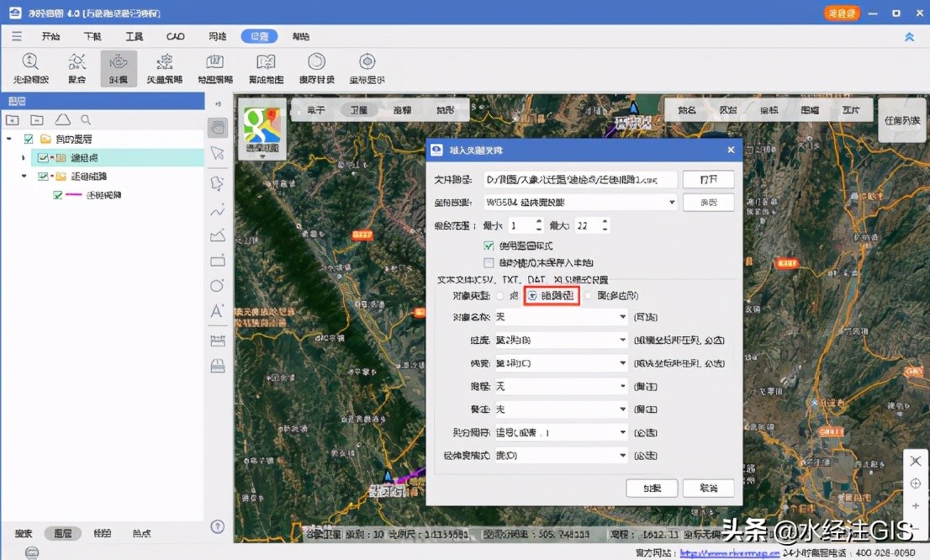This screenshot has width=930, height=560.
Task: Toggle the 我的图层 root layer checkbox
Action: [29, 139]
